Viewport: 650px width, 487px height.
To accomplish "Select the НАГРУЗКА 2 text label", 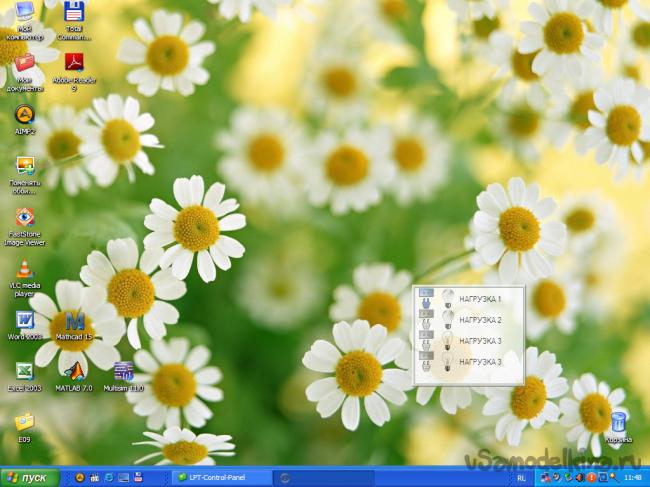I will (480, 320).
